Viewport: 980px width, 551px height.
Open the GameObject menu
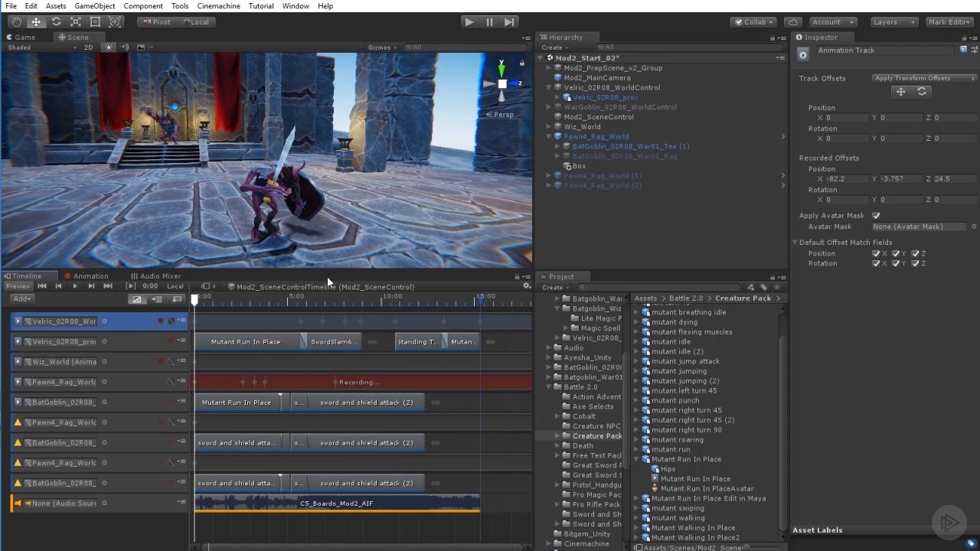click(x=94, y=5)
